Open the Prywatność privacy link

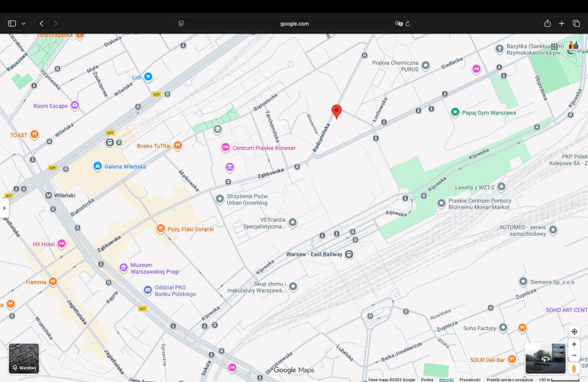tap(470, 380)
